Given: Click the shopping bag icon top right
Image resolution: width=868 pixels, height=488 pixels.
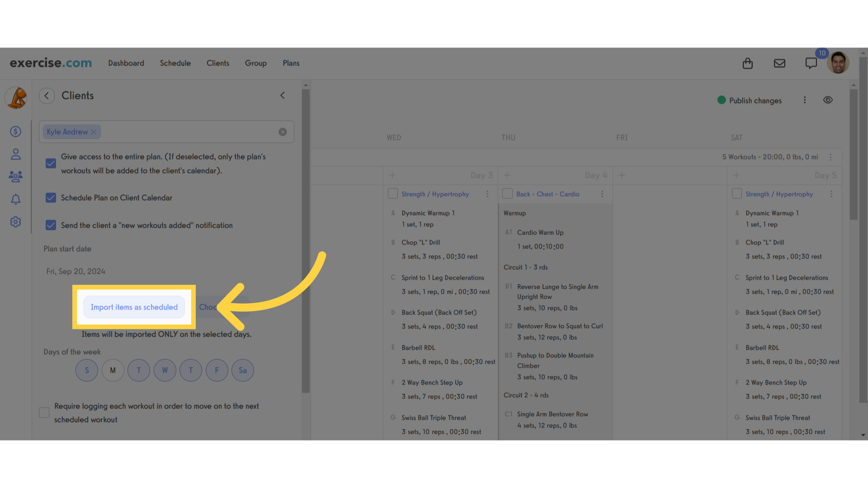Looking at the screenshot, I should coord(748,63).
